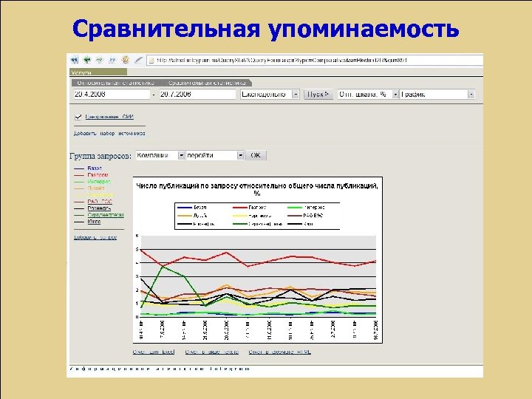Open the Отчет в формате HTML link
Screen dimensions: 532x399
(279, 352)
